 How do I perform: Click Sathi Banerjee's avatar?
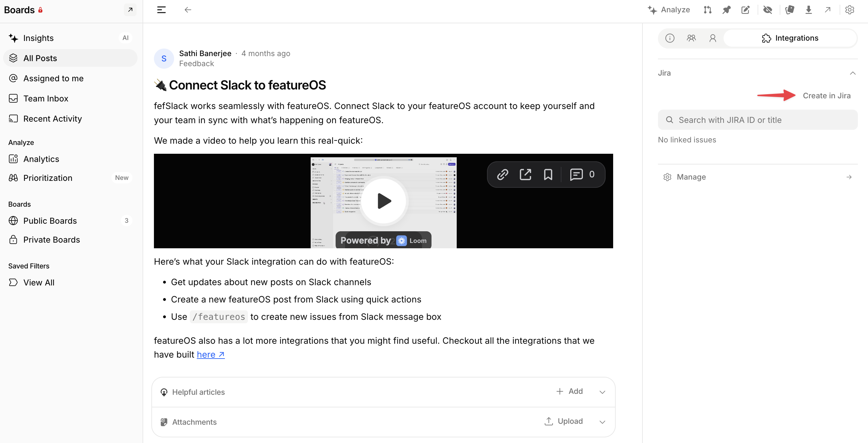(164, 59)
